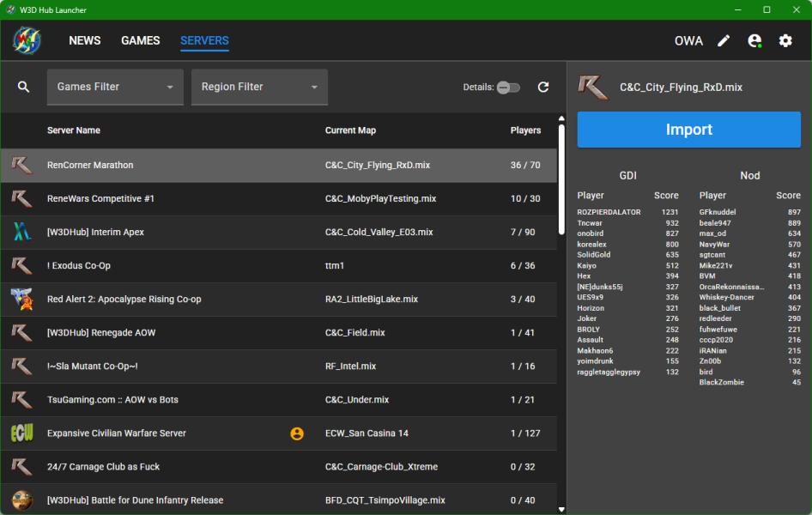Click the Red Alert 2 Apocalypse Rising icon
Viewport: 812px width, 515px height.
tap(21, 299)
